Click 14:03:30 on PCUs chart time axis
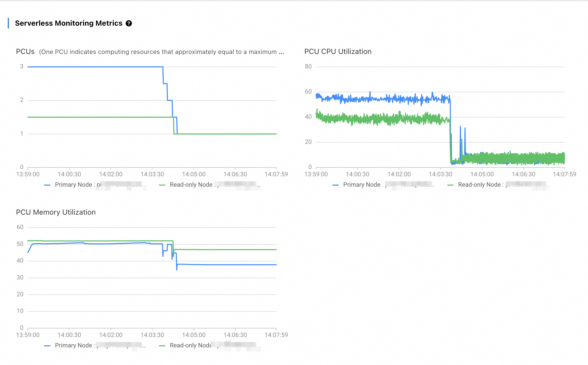Viewport: 588px width, 365px height. (x=152, y=174)
